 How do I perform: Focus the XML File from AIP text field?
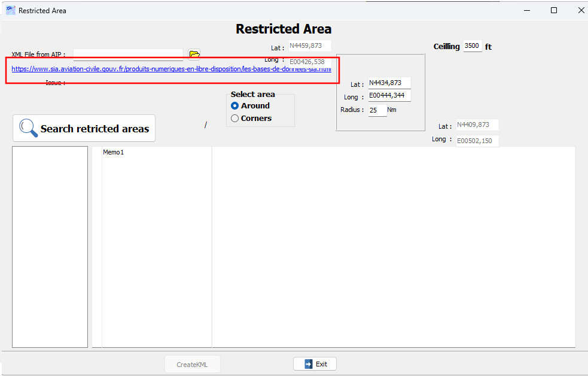pos(128,54)
